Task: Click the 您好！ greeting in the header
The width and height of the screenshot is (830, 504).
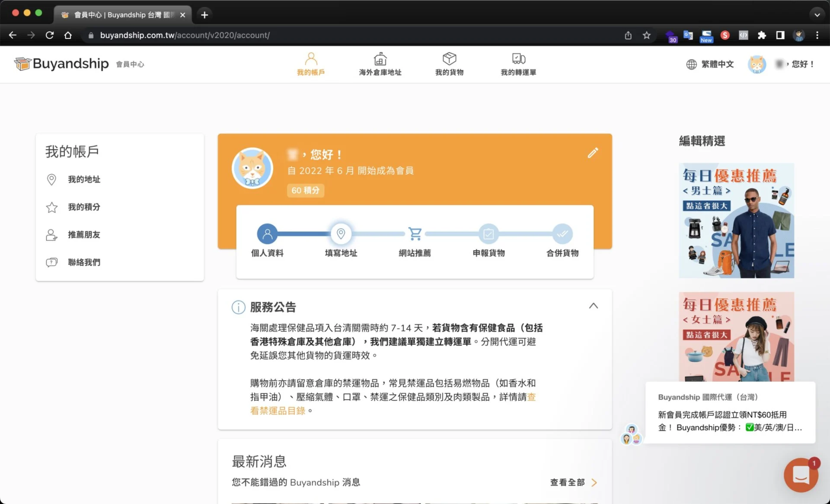Action: pos(802,64)
